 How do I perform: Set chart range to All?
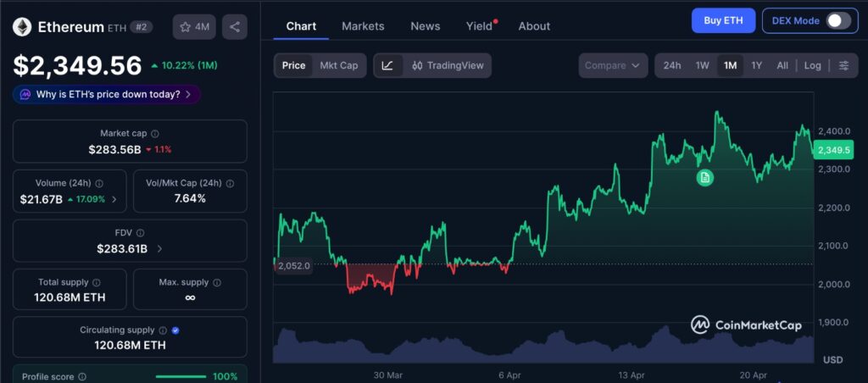click(782, 65)
